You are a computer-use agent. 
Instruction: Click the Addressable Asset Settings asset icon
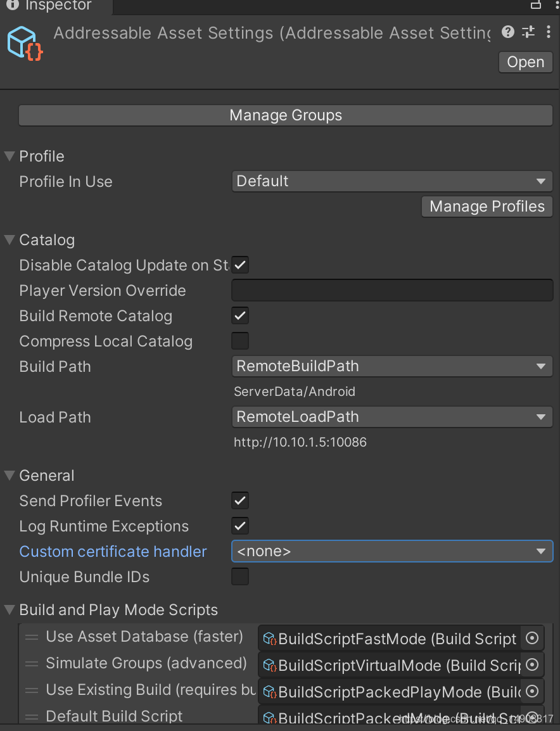pyautogui.click(x=24, y=42)
